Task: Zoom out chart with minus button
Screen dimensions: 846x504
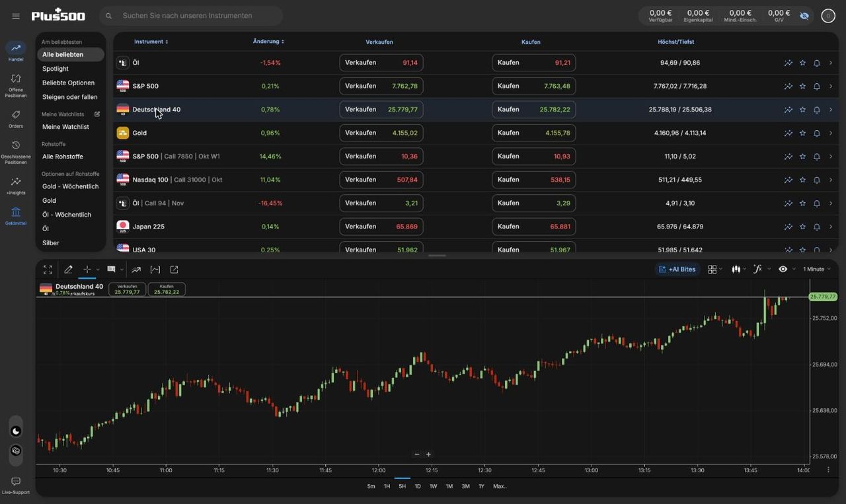Action: point(417,454)
